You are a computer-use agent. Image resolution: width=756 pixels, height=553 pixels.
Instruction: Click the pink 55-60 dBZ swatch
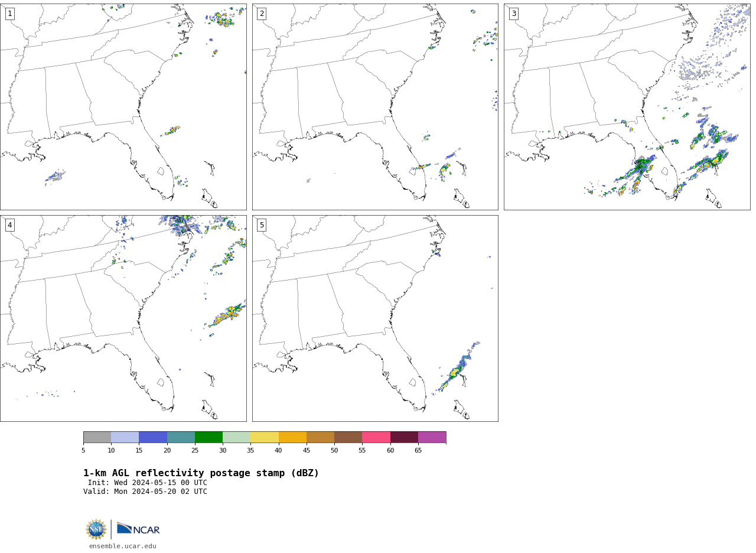pyautogui.click(x=376, y=437)
